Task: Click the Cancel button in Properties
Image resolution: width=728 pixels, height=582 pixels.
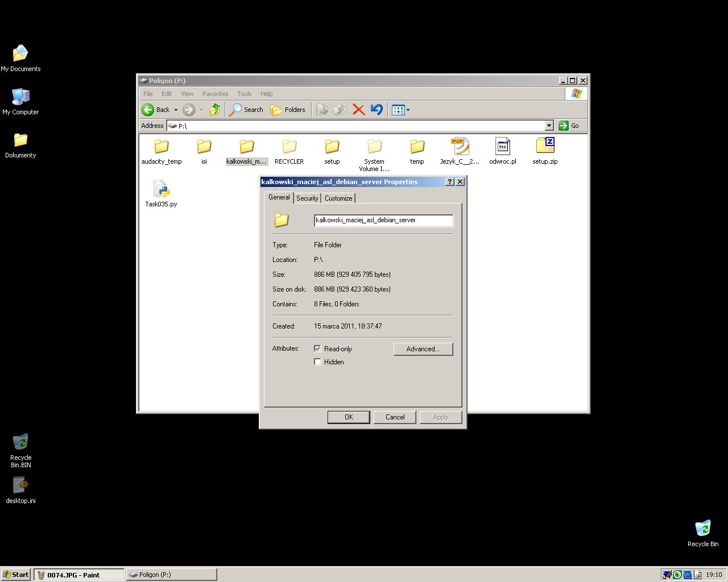Action: (x=395, y=417)
